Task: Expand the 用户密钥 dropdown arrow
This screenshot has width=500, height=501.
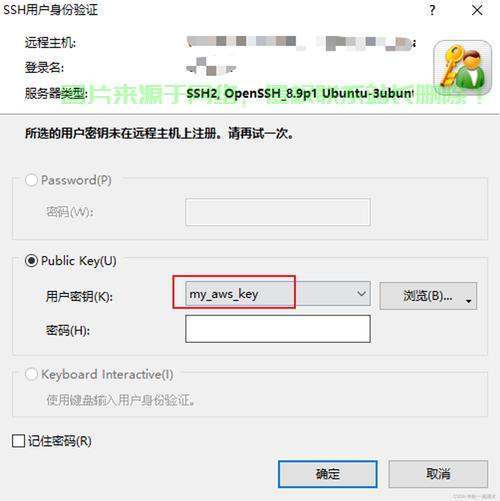Action: point(361,294)
